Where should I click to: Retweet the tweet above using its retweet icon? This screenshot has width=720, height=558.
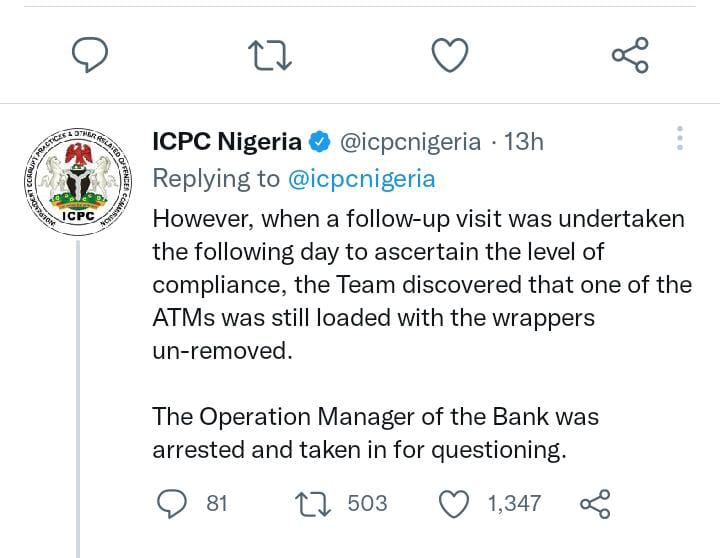point(270,55)
